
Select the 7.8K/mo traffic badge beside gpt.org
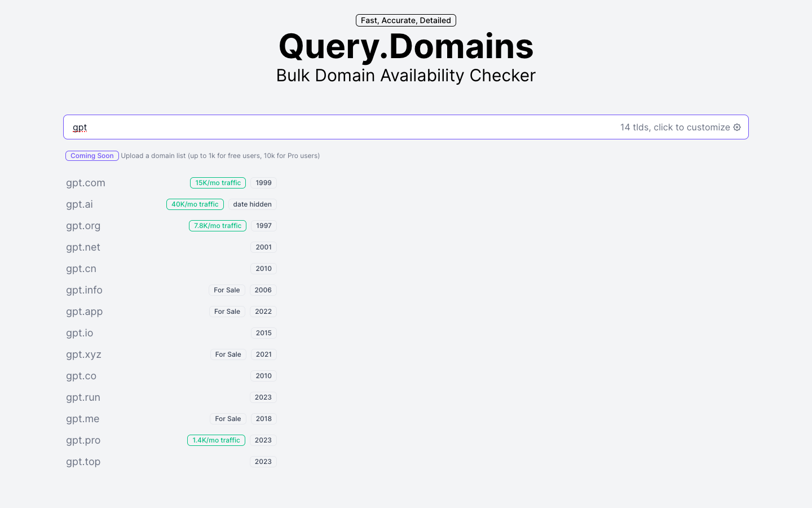218,225
